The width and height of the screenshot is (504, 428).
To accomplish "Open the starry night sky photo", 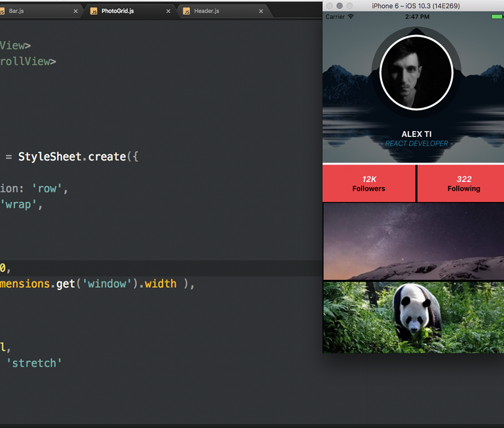I will (413, 241).
